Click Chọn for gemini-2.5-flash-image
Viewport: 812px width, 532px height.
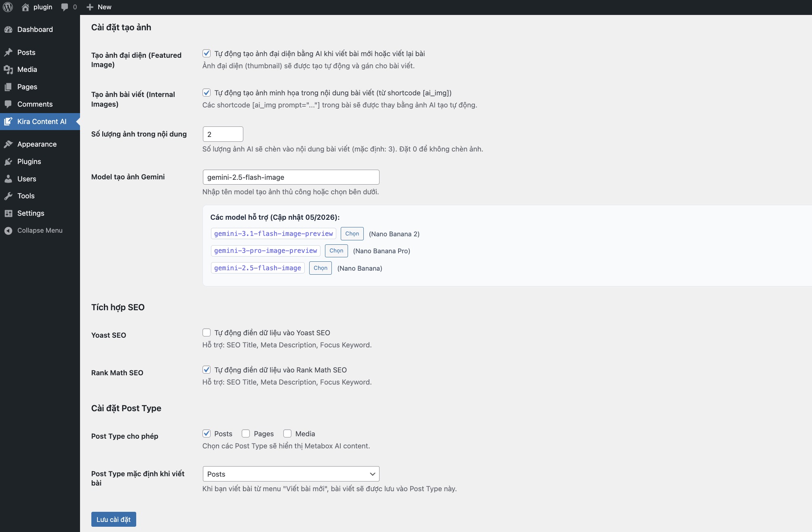321,268
